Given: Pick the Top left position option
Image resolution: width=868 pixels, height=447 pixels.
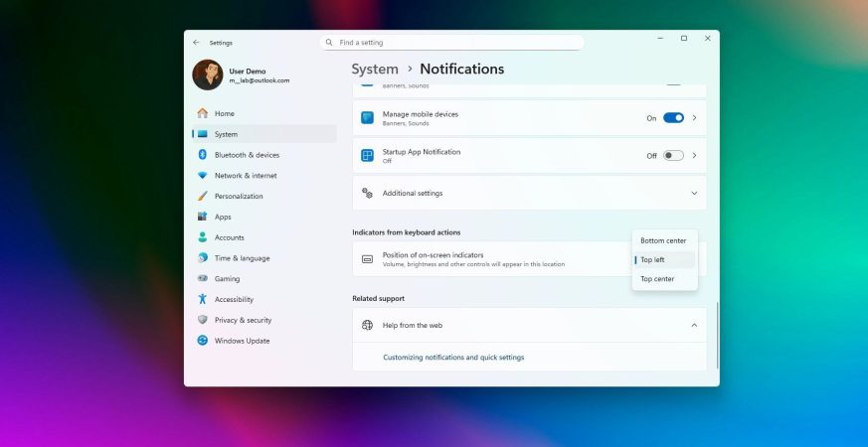Looking at the screenshot, I should coord(653,260).
